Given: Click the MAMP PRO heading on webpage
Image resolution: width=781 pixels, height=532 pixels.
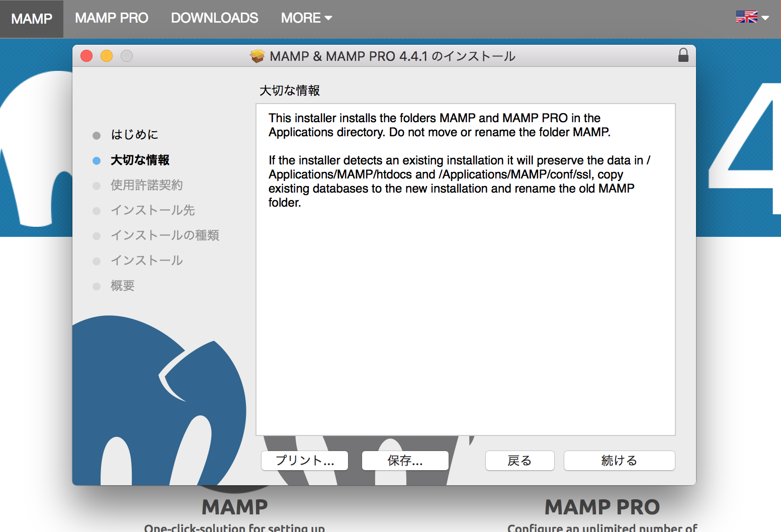Looking at the screenshot, I should [602, 507].
